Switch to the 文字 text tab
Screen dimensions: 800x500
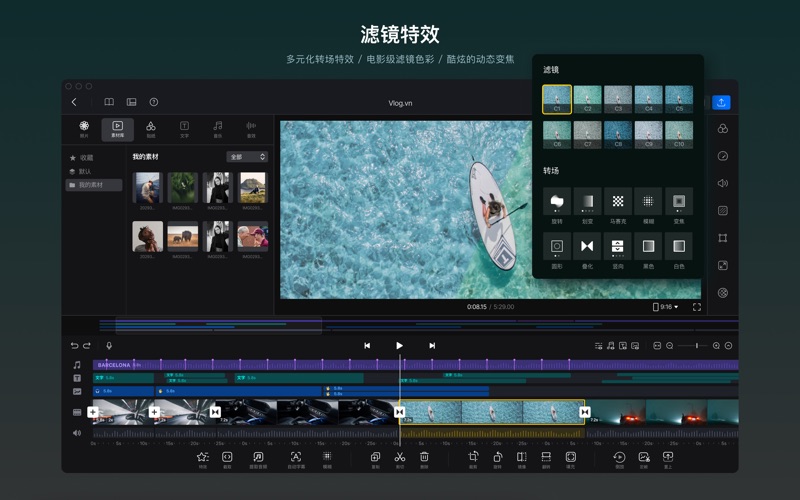pos(184,128)
